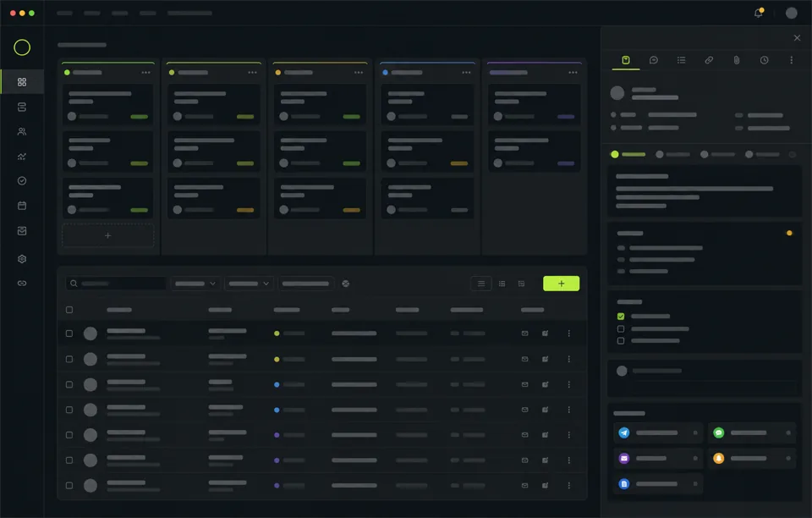Open the vertical dots menu beside panel tabs

click(792, 60)
